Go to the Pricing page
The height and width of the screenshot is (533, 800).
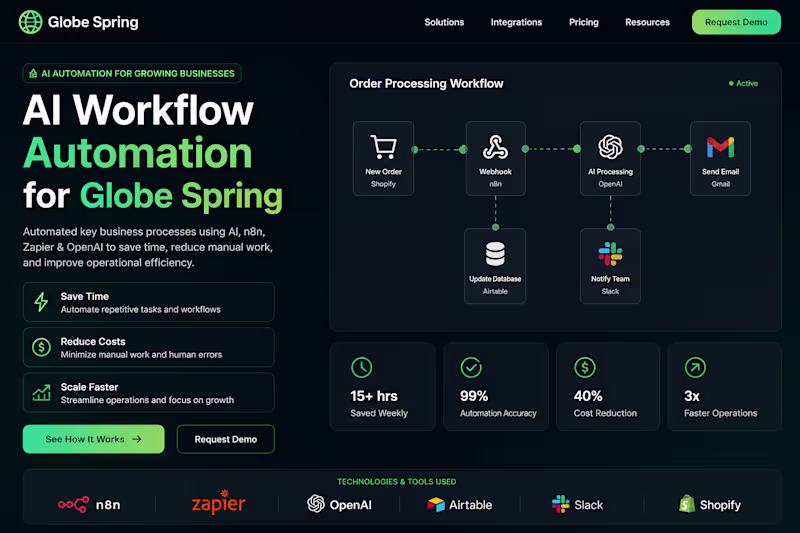(x=584, y=22)
